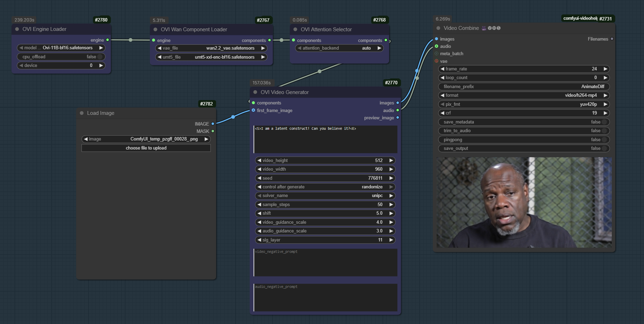The width and height of the screenshot is (644, 324).
Task: Increase frame_rate using its right arrow
Action: coord(605,69)
